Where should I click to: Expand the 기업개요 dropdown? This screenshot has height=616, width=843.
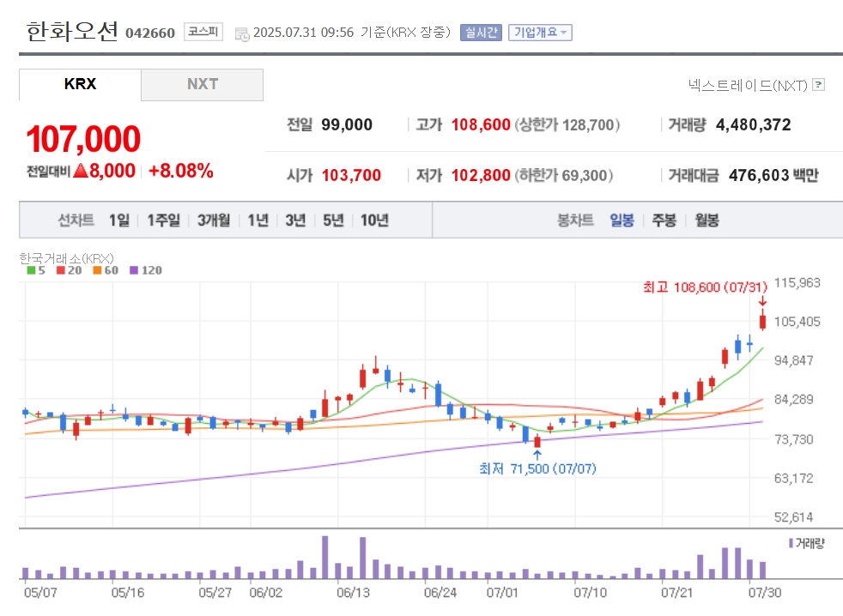(540, 33)
